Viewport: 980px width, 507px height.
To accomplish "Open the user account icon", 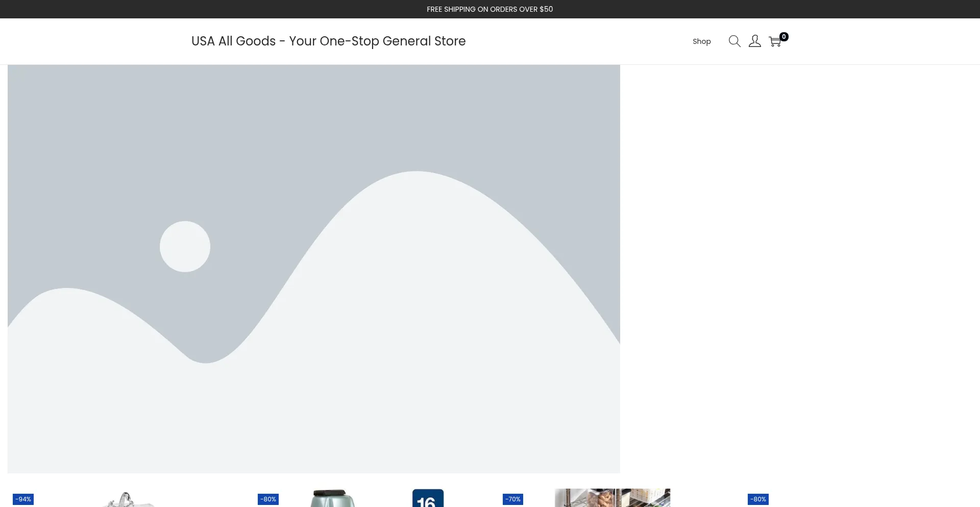I will click(755, 41).
